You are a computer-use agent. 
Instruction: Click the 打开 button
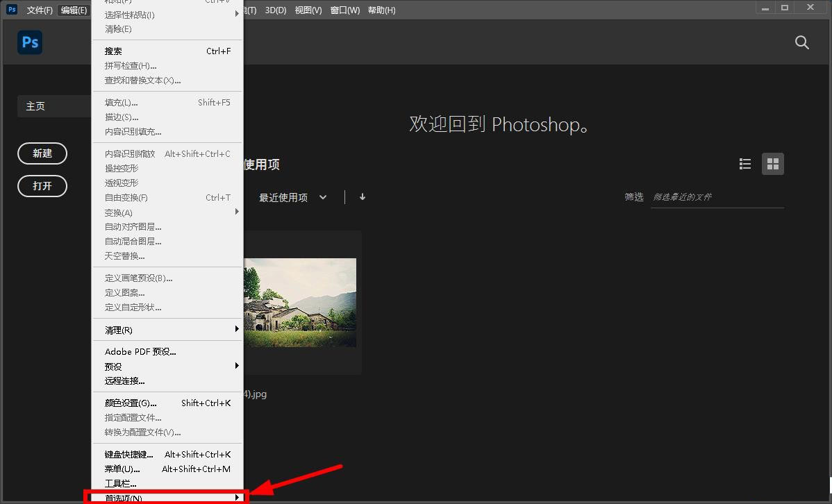pyautogui.click(x=42, y=186)
